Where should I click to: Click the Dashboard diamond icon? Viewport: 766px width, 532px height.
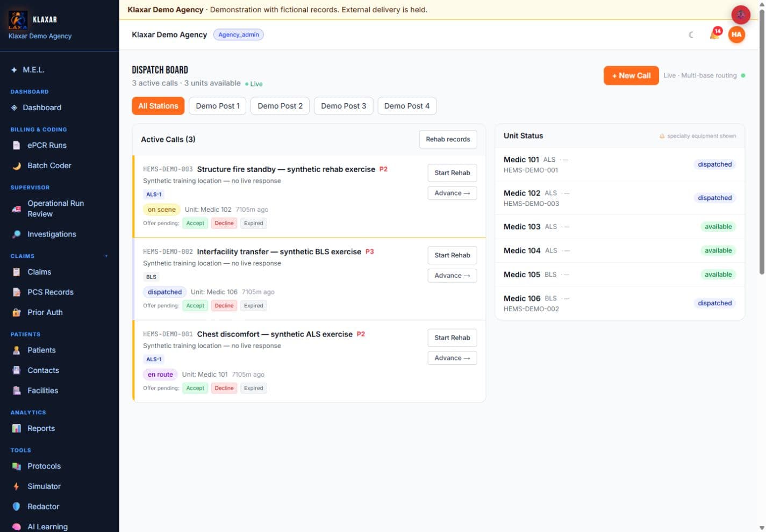[x=14, y=107]
